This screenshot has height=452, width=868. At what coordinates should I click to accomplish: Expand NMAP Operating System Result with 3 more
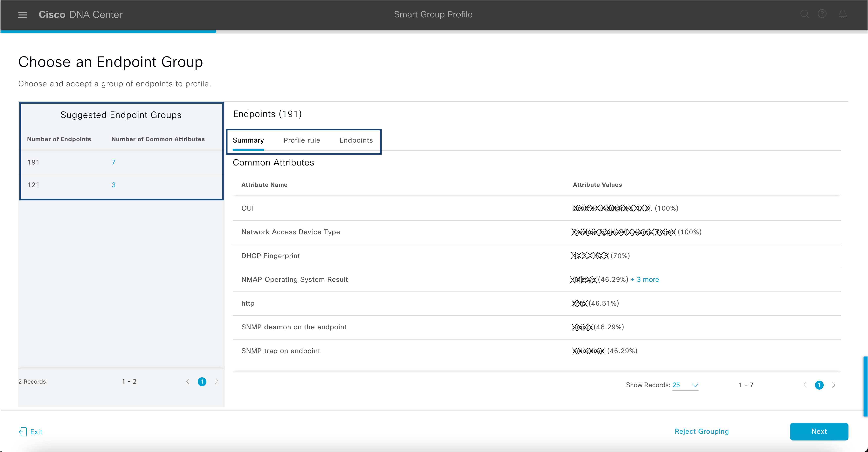[x=660, y=280]
